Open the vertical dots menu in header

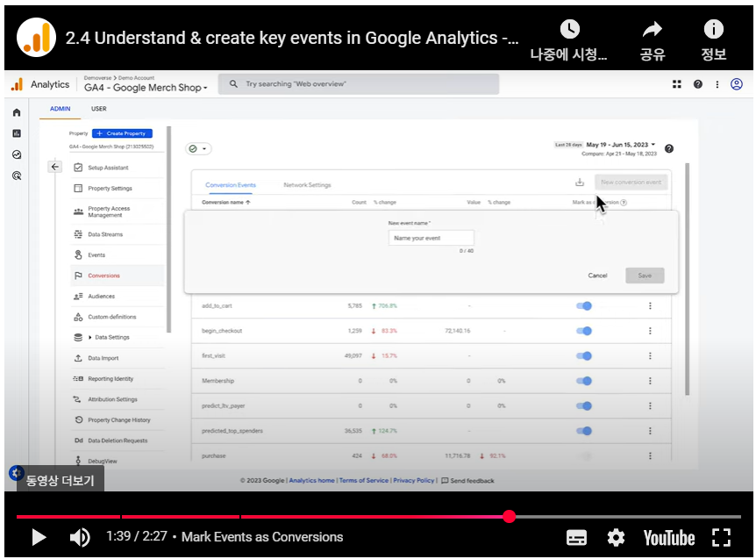point(717,84)
